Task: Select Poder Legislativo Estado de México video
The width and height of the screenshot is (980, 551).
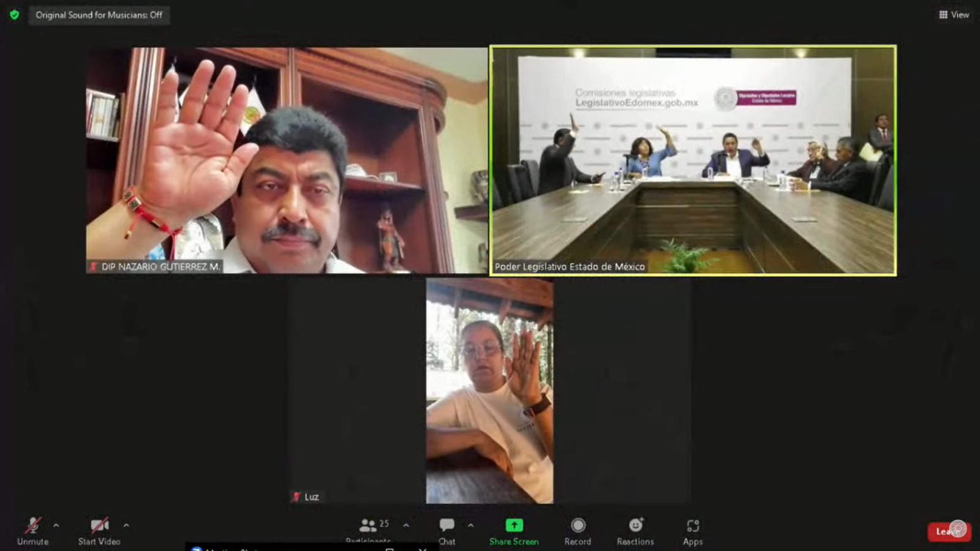Action: [693, 160]
